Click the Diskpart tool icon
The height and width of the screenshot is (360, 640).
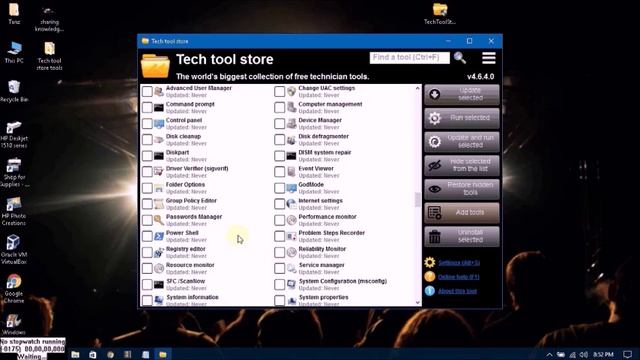pos(159,156)
